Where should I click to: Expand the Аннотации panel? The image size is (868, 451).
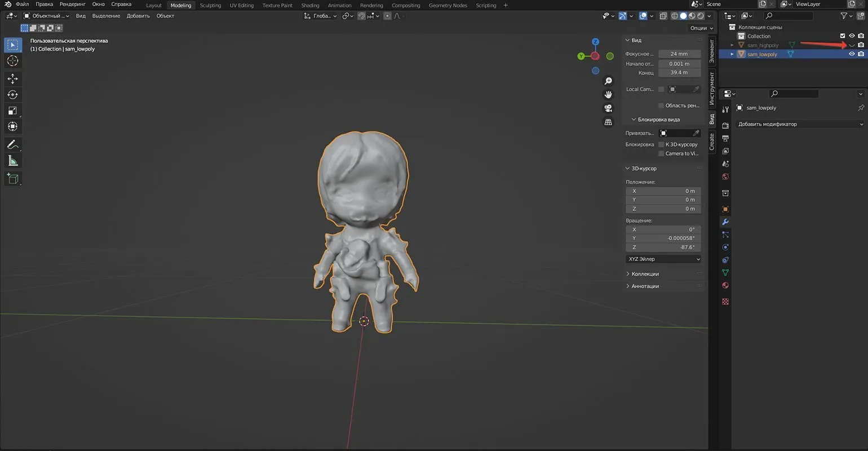tap(645, 286)
